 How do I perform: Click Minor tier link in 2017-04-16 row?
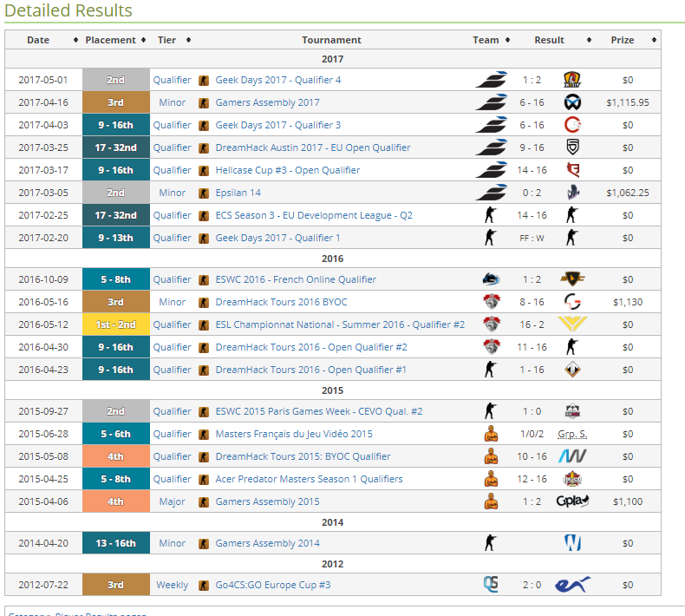point(173,102)
